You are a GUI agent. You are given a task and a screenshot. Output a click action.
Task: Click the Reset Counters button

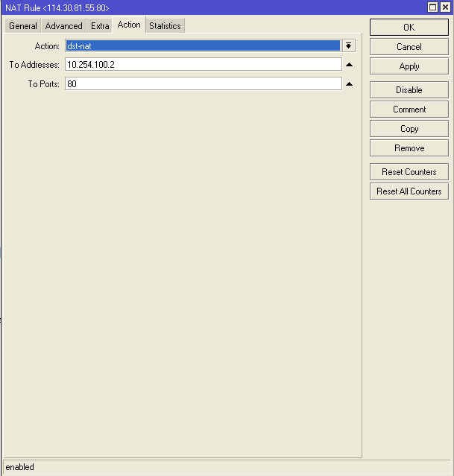tap(409, 172)
